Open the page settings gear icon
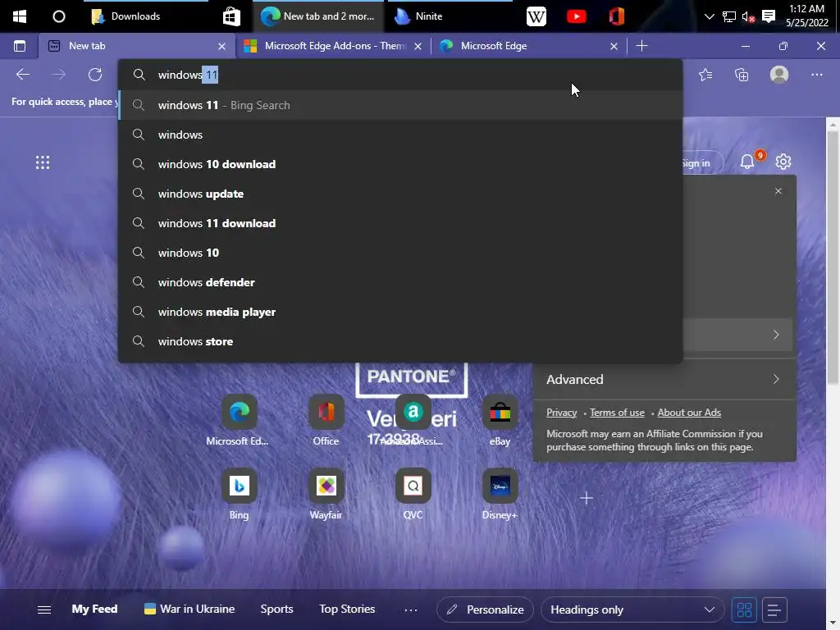 pyautogui.click(x=783, y=162)
